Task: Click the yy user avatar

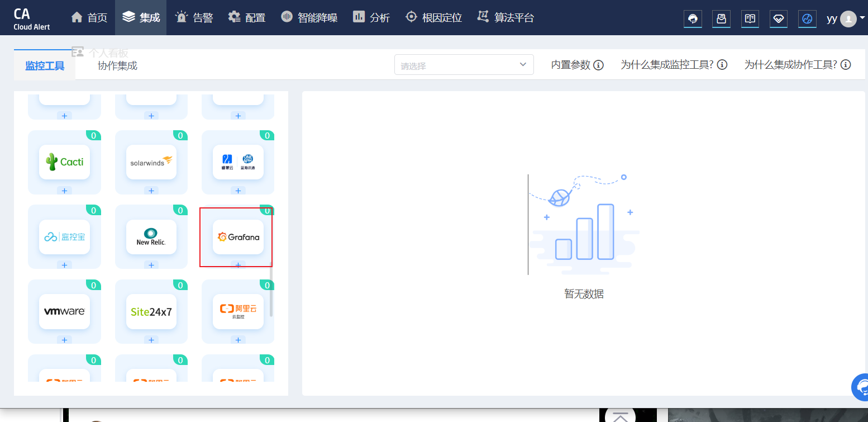Action: click(848, 19)
